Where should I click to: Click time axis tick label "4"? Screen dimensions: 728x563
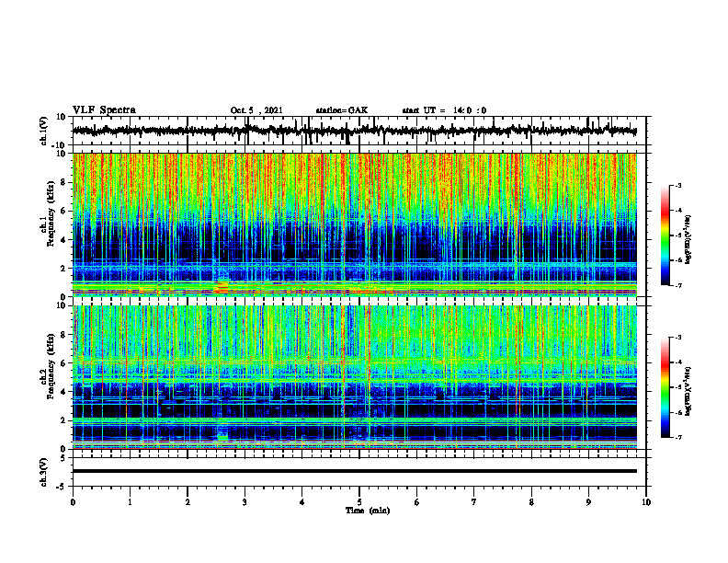[x=302, y=502]
